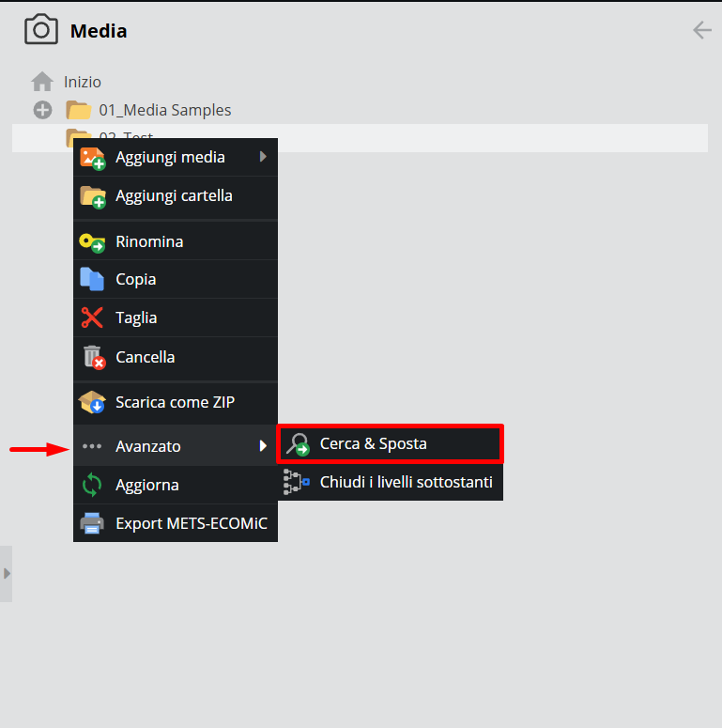Expand the 01_Media Samples folder with plus
The width and height of the screenshot is (722, 728).
pyautogui.click(x=42, y=110)
